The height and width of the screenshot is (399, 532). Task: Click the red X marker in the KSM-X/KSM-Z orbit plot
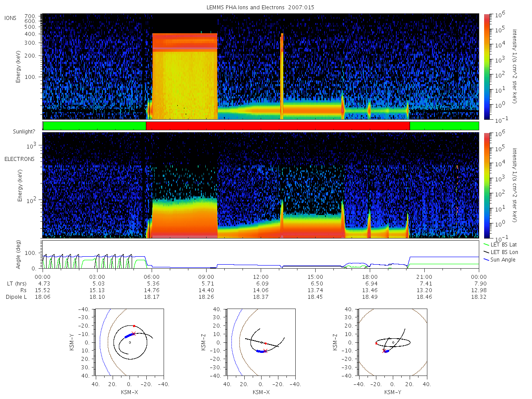[x=265, y=351]
